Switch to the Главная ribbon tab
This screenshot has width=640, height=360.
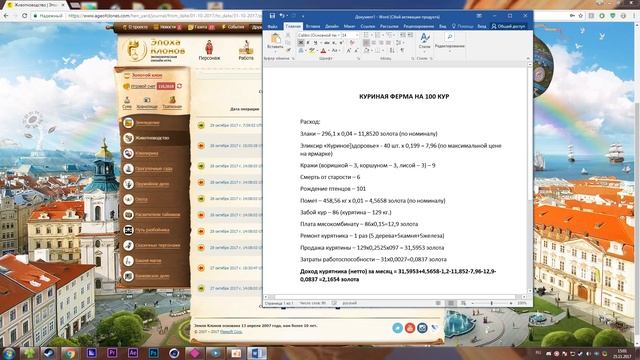pyautogui.click(x=293, y=26)
